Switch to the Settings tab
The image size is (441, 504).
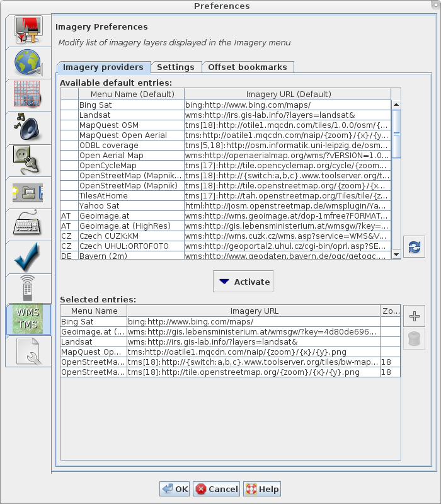[175, 67]
